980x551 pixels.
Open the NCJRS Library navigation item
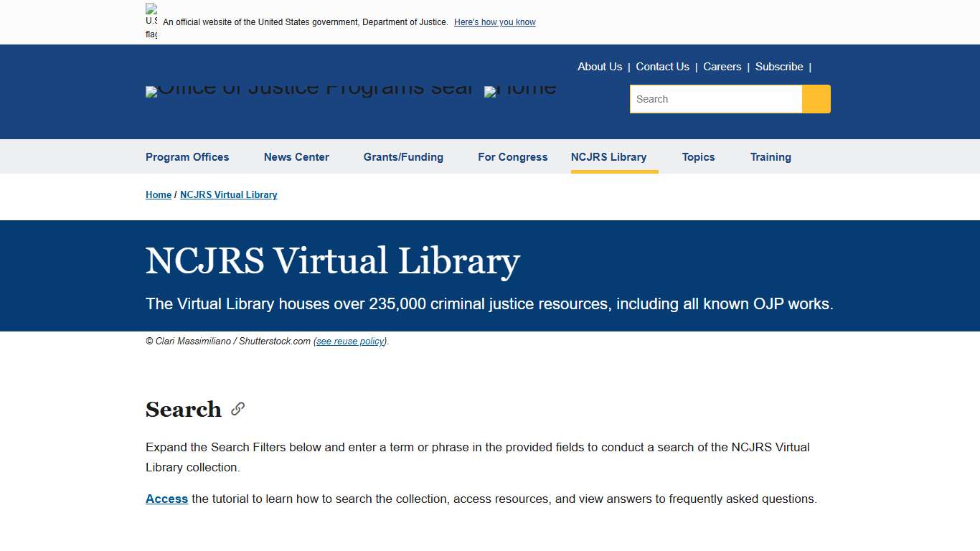(x=609, y=157)
